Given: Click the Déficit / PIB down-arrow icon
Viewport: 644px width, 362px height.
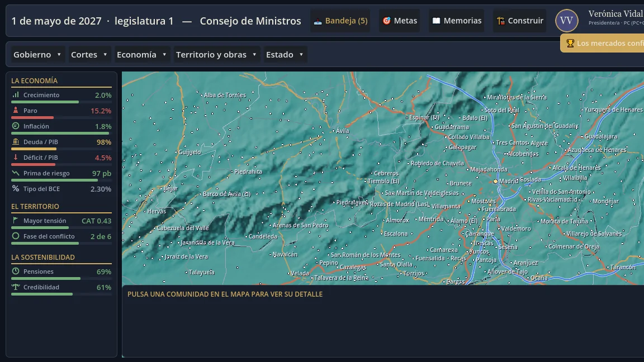Looking at the screenshot, I should (16, 157).
